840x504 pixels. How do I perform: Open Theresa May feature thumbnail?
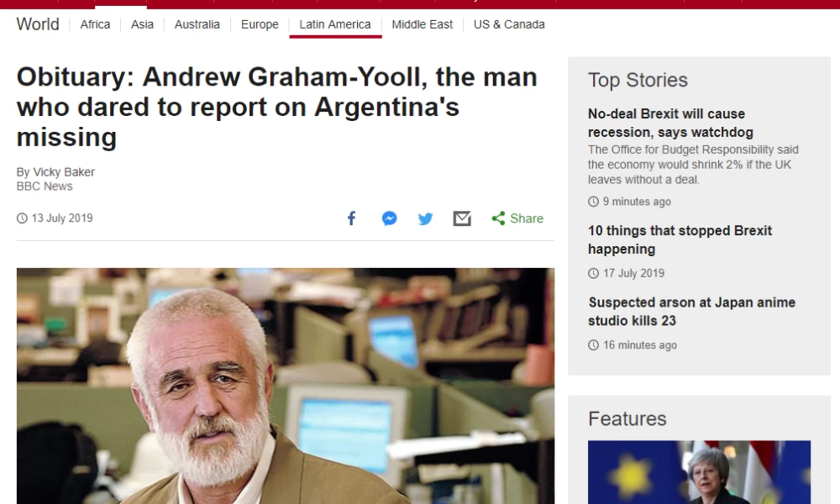(699, 472)
